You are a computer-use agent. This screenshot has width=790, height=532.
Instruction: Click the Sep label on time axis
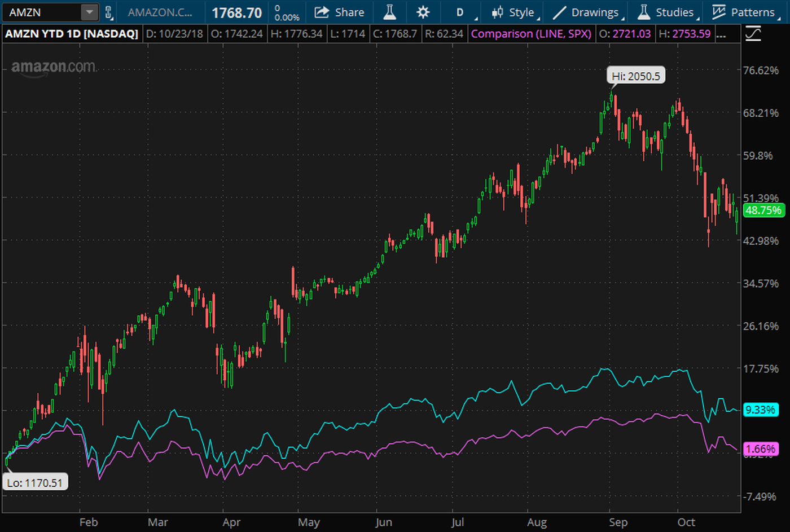618,522
